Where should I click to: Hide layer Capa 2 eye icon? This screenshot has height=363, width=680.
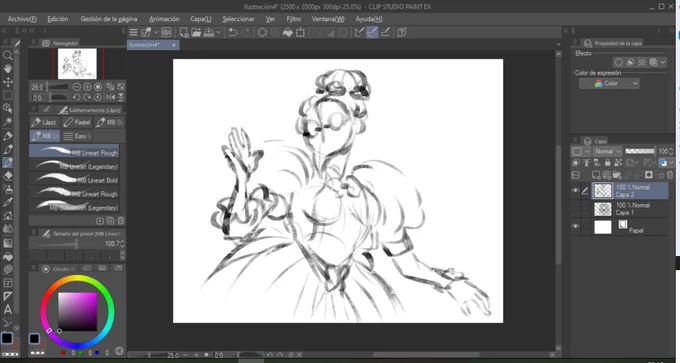[x=575, y=190]
